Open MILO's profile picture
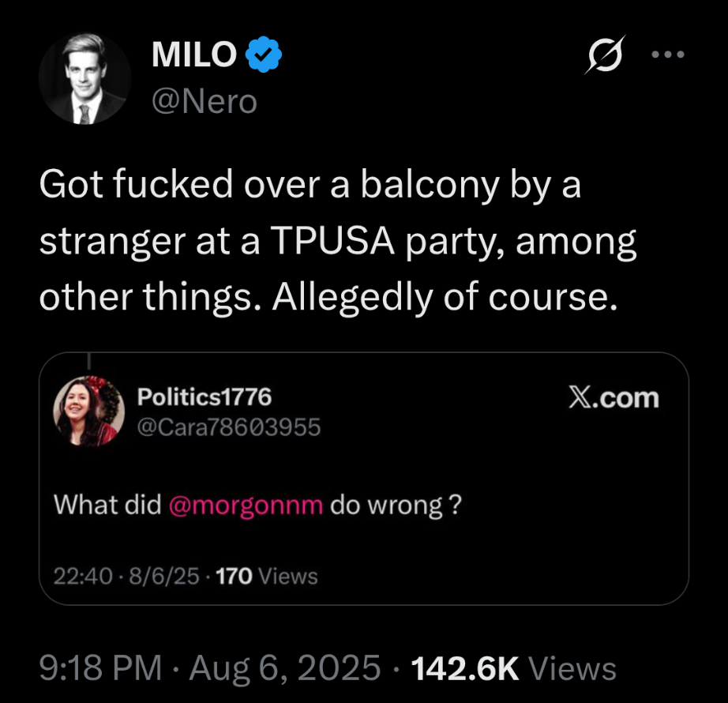Screen dimensions: 728x703 [85, 78]
